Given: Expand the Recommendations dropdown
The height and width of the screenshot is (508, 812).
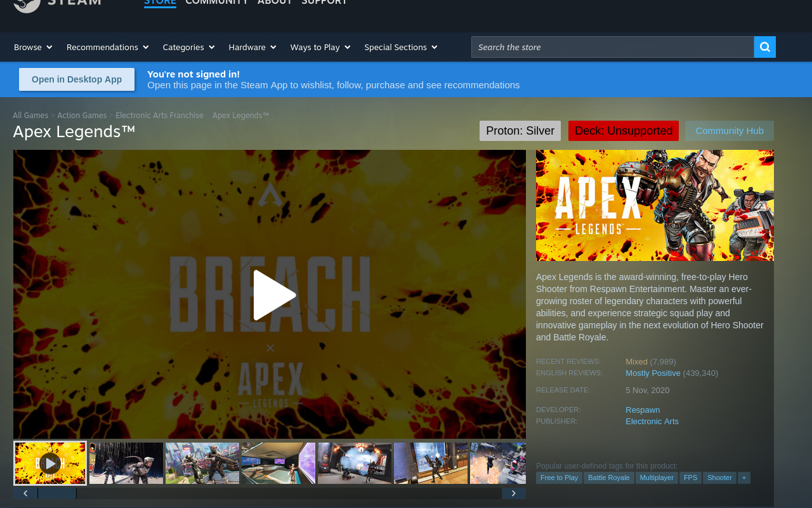Looking at the screenshot, I should (108, 47).
